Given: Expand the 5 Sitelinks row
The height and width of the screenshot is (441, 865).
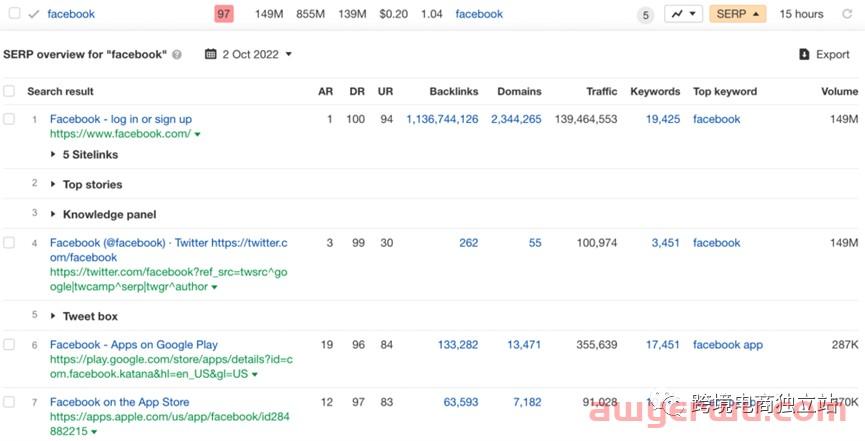Looking at the screenshot, I should (84, 155).
